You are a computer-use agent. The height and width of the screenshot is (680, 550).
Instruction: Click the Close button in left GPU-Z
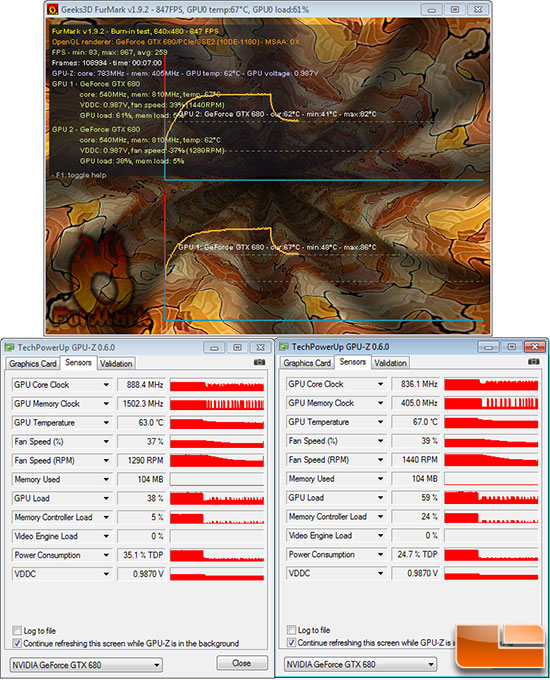[x=242, y=663]
